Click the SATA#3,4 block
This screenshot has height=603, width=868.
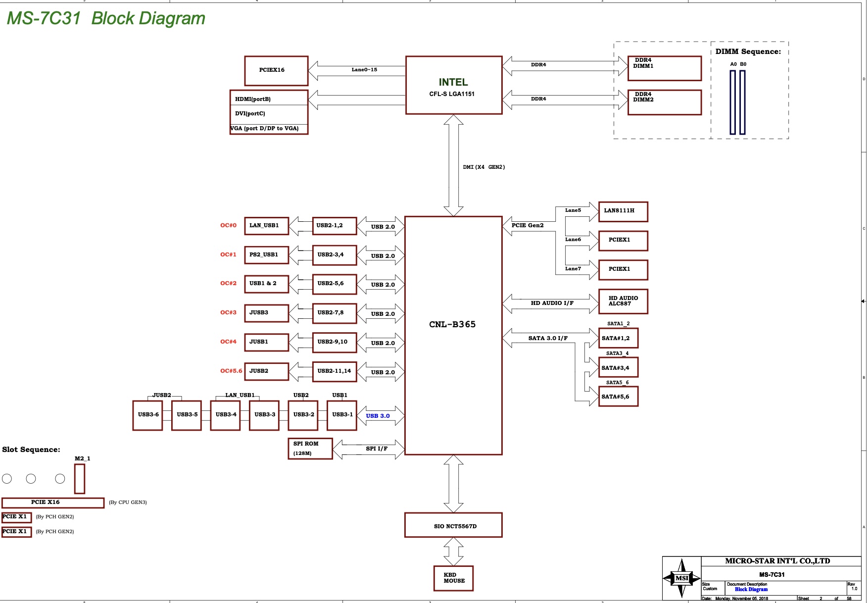[x=618, y=367]
